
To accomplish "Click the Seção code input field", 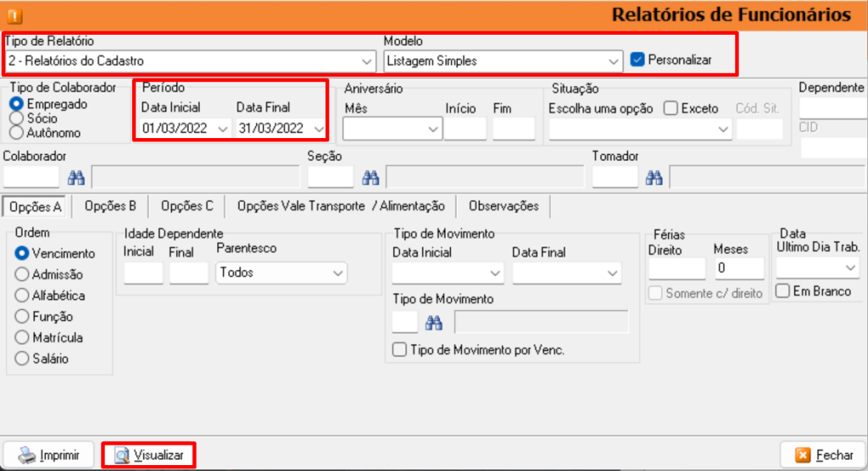I will coord(331,177).
